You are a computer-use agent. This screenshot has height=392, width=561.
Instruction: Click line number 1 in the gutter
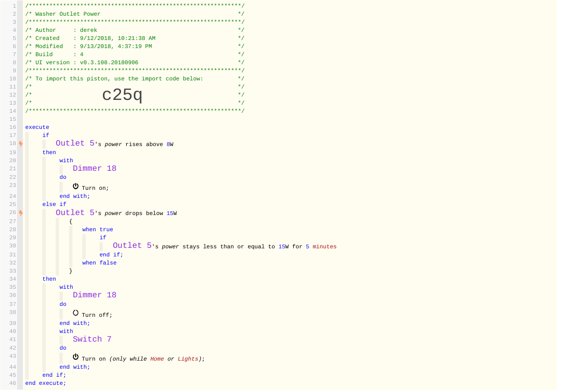[14, 6]
